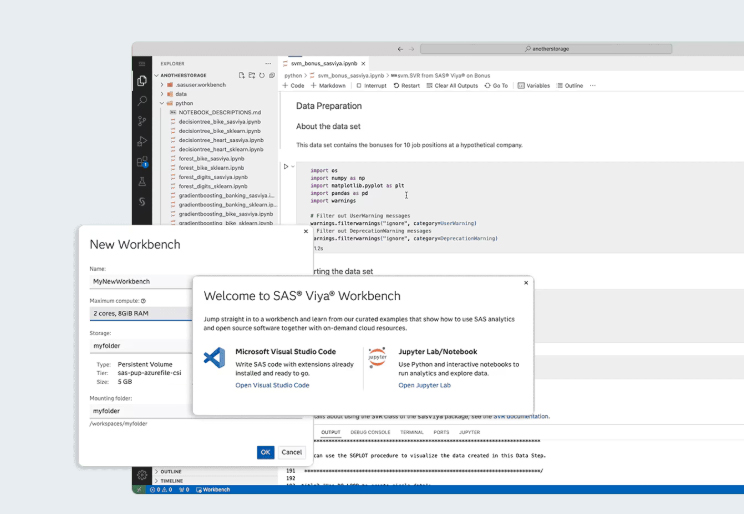Click Clear All Outputs in notebook toolbar
Screen dimensions: 744x514
455,86
